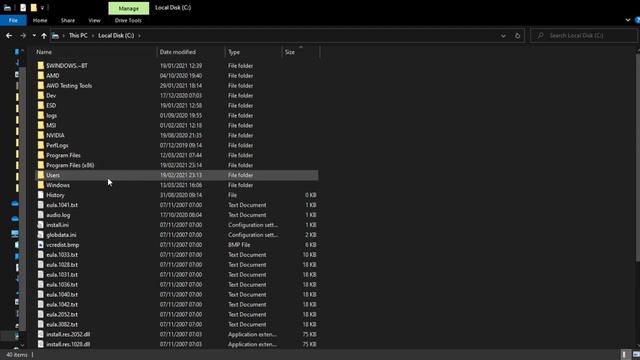Select the MSI folder icon

[x=40, y=125]
